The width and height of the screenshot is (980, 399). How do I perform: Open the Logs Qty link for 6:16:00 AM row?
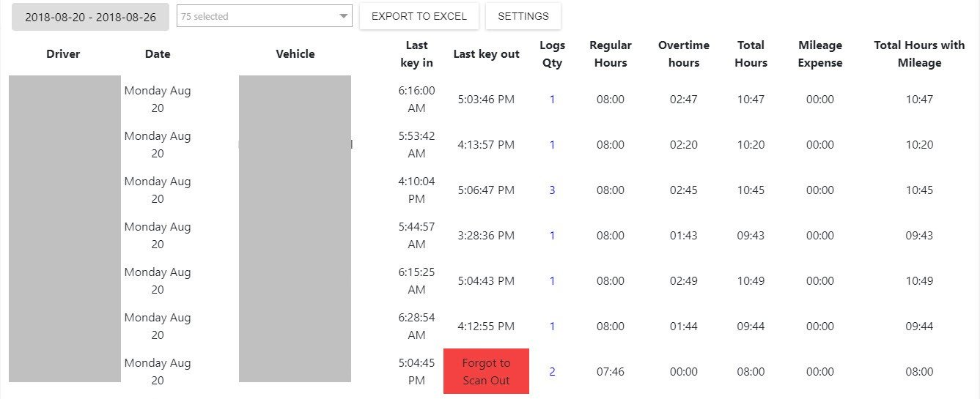tap(552, 100)
